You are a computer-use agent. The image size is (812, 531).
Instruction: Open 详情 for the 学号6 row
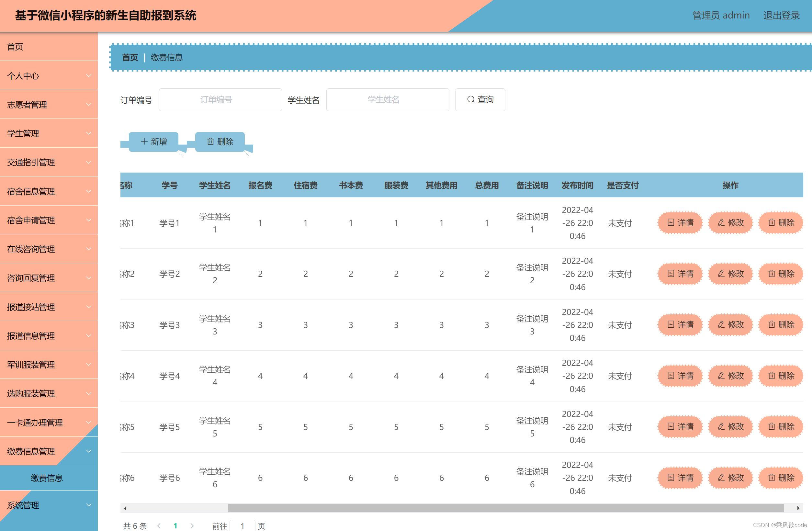680,478
